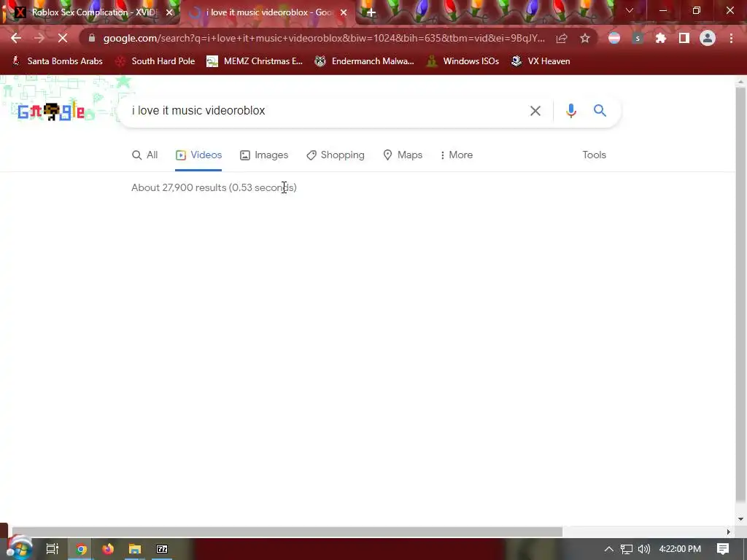Image resolution: width=747 pixels, height=560 pixels.
Task: Open the clock showing 4:22:00 PM
Action: coord(680,549)
